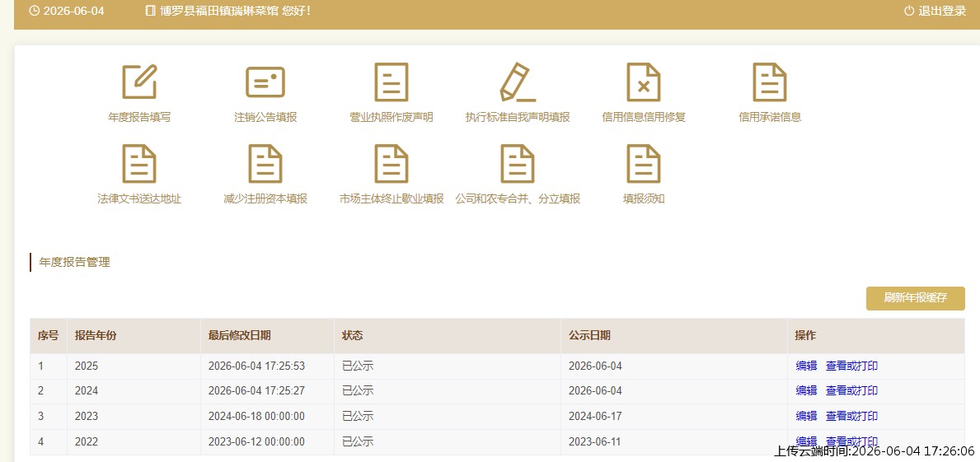
Task: Click the 公司和农专合并、分立填报 text label
Action: (x=518, y=199)
